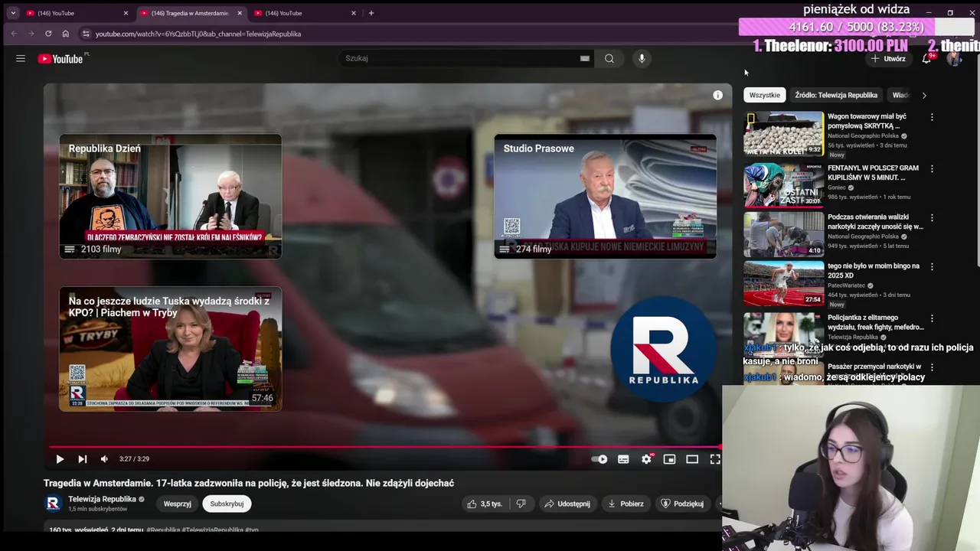The image size is (980, 551).
Task: View site information icon in address bar
Action: [86, 34]
